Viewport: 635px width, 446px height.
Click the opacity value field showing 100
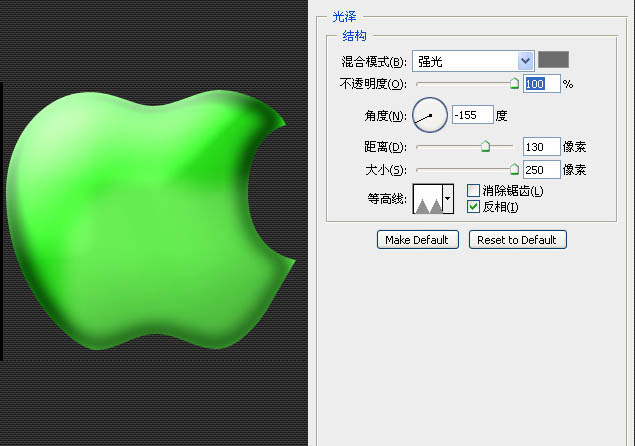coord(541,84)
